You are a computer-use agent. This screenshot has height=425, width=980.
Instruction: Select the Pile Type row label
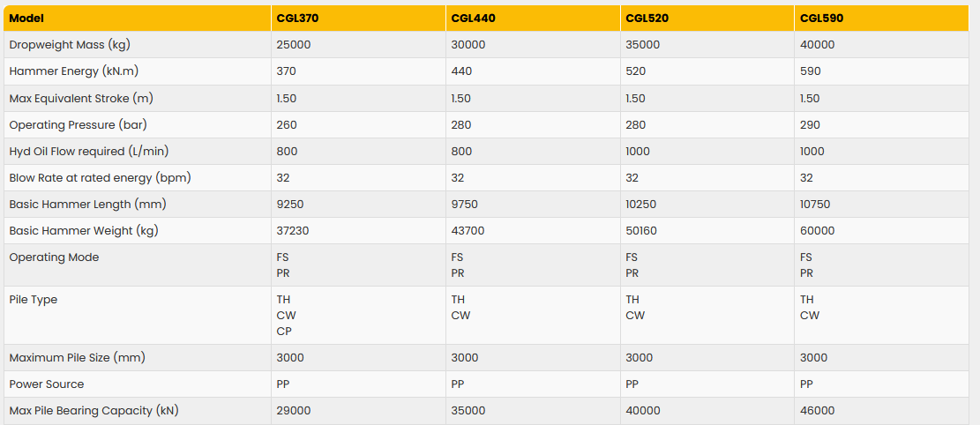(x=34, y=300)
